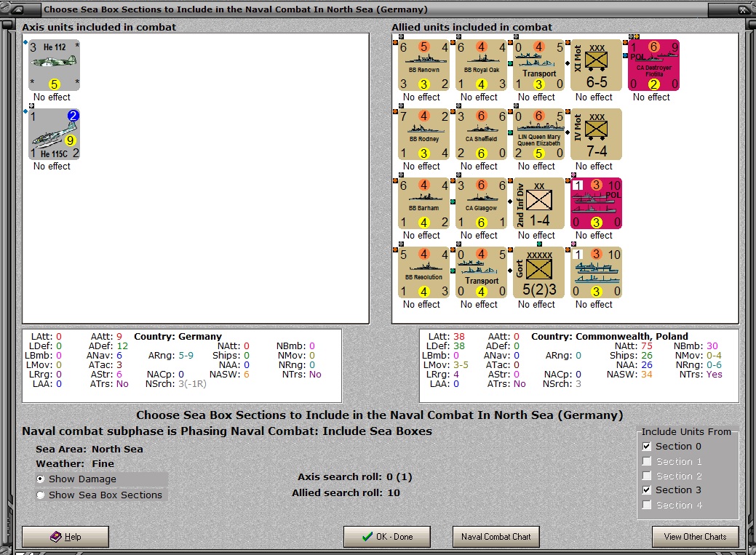This screenshot has height=555, width=756.
Task: Click Country: Germany in Axis stats
Action: pyautogui.click(x=178, y=336)
